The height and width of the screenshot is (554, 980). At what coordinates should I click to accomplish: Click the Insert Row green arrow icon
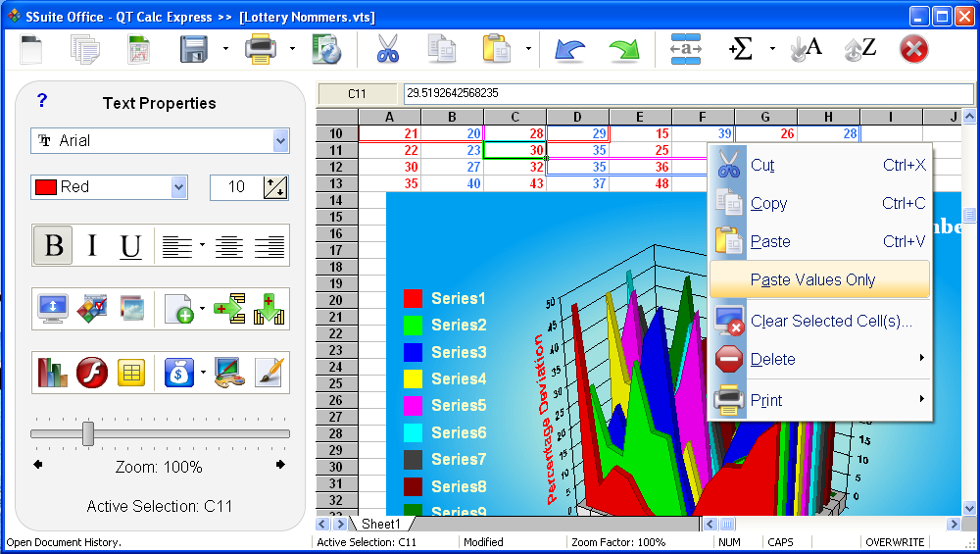pyautogui.click(x=228, y=308)
